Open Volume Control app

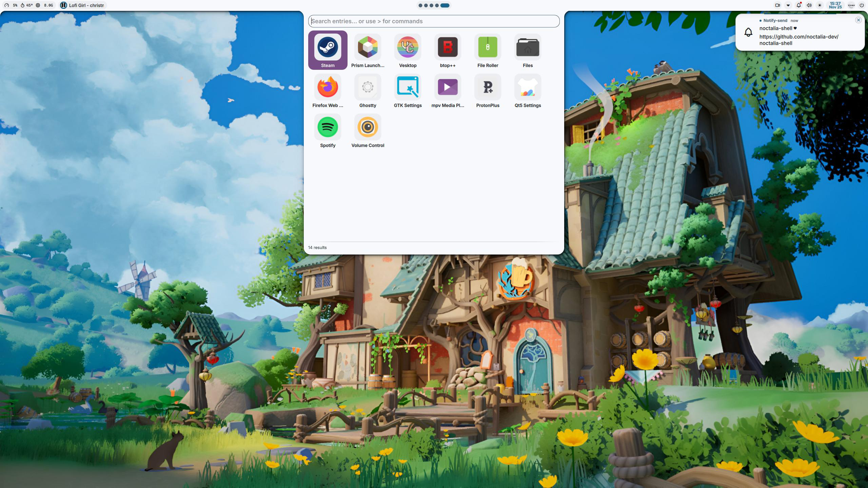coord(368,130)
